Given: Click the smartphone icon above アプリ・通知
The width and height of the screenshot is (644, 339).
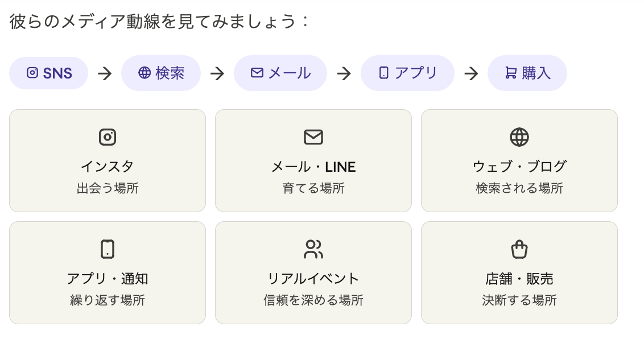Looking at the screenshot, I should pos(108,249).
